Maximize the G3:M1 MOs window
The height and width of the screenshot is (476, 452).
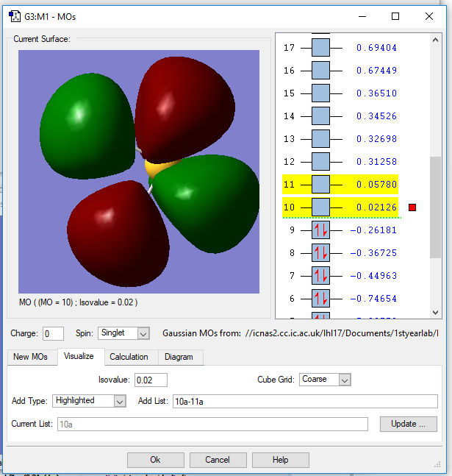(395, 16)
